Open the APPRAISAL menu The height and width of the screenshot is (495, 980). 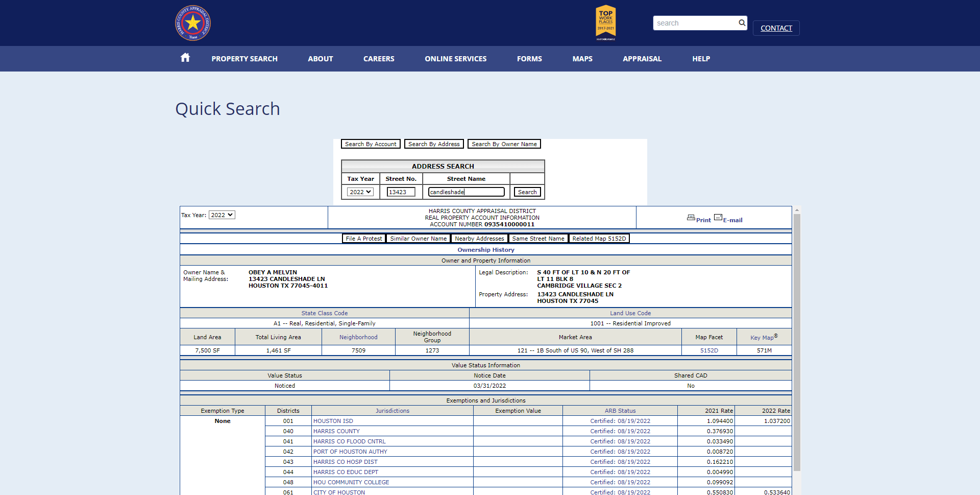642,59
